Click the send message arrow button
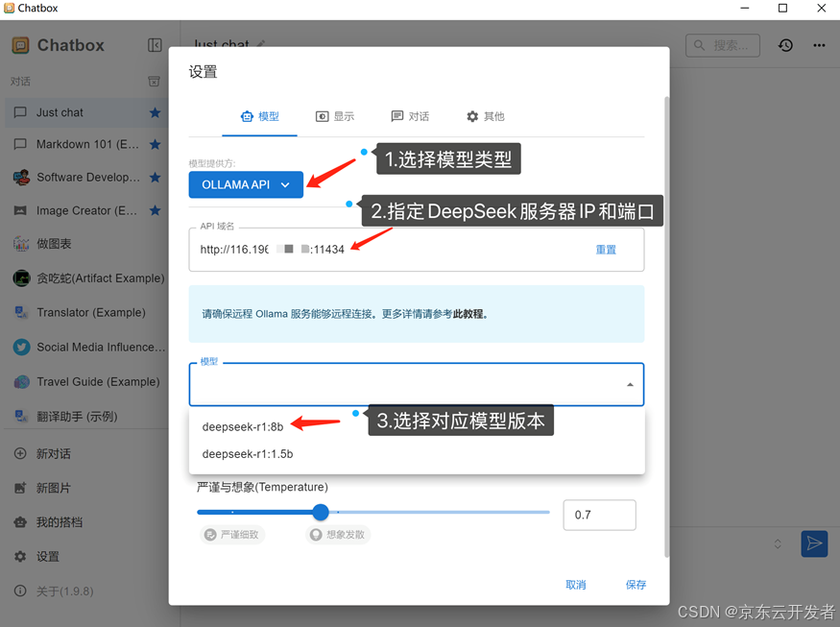840x627 pixels. [814, 543]
